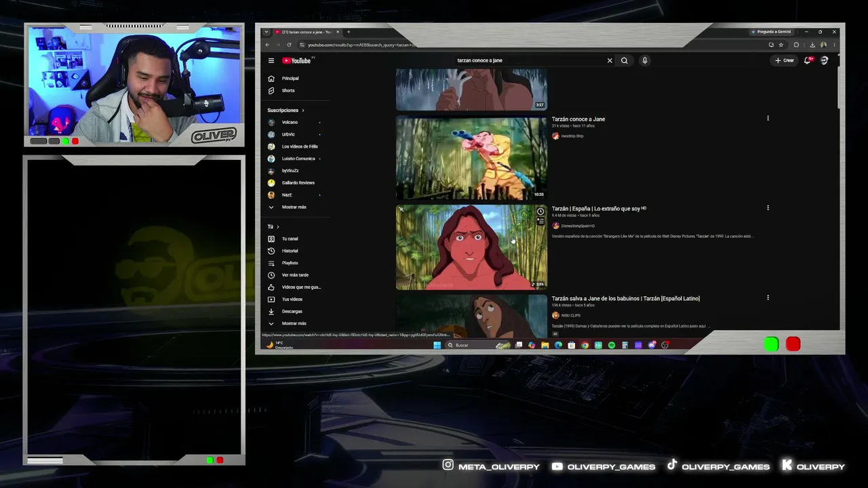Go to Principal in the sidebar
Screen dimensions: 868x488
(297, 79)
